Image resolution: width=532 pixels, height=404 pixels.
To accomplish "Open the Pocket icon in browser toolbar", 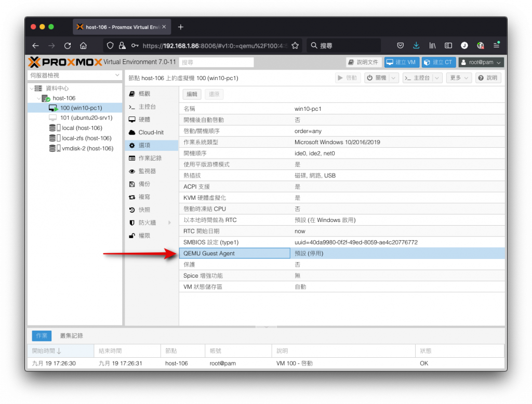I will click(x=401, y=45).
